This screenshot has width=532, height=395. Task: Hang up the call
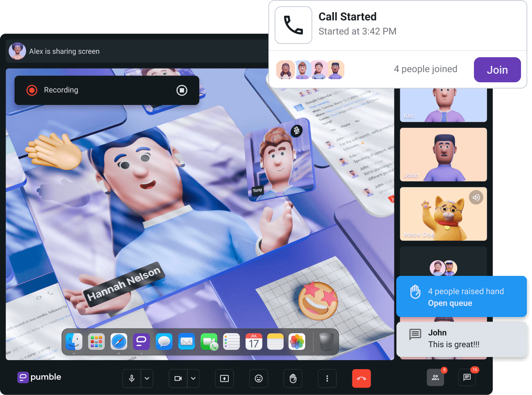point(361,378)
